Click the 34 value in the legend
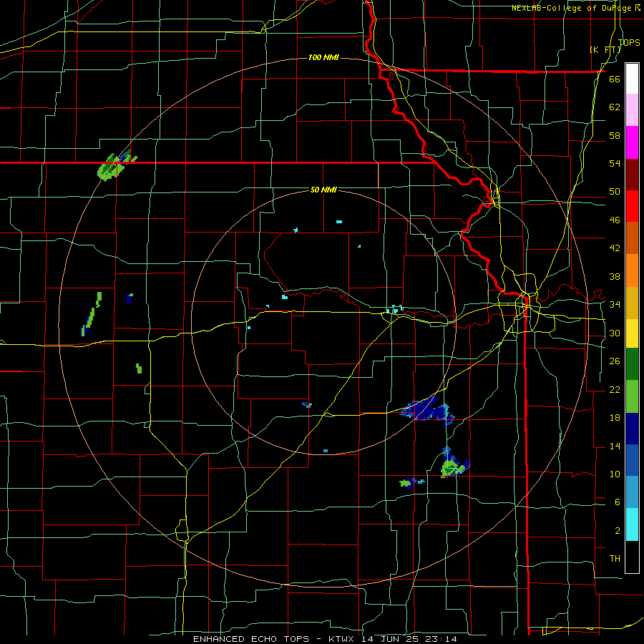 [x=615, y=305]
